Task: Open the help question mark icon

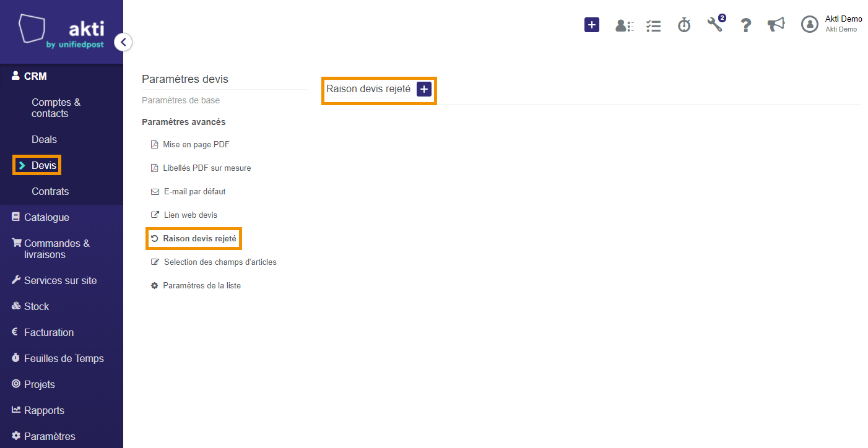Action: [746, 25]
